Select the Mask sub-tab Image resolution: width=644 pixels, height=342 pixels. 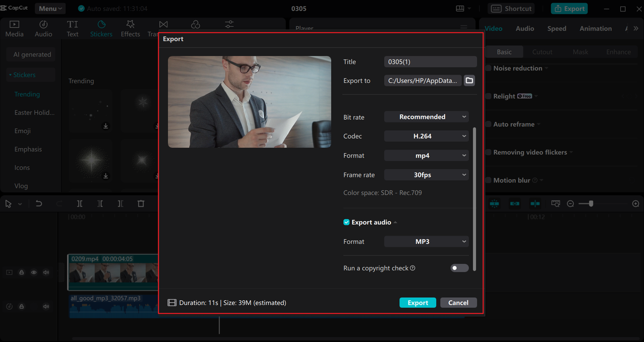point(580,52)
